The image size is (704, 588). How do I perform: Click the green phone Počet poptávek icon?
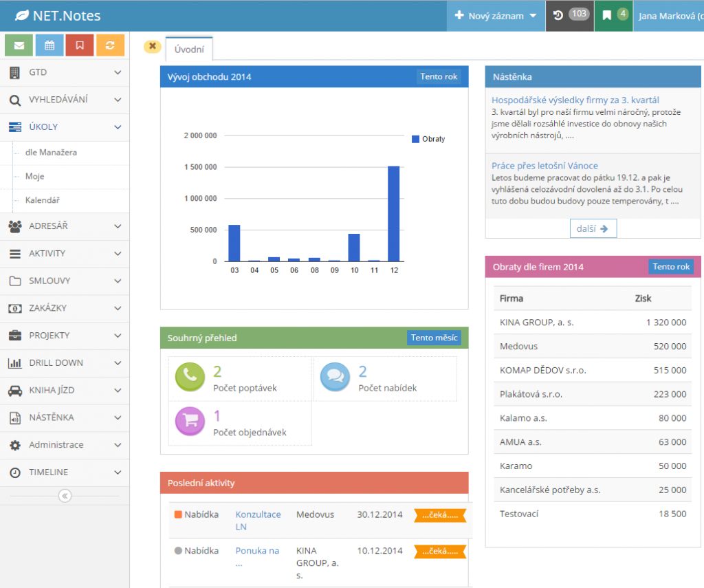pos(190,377)
